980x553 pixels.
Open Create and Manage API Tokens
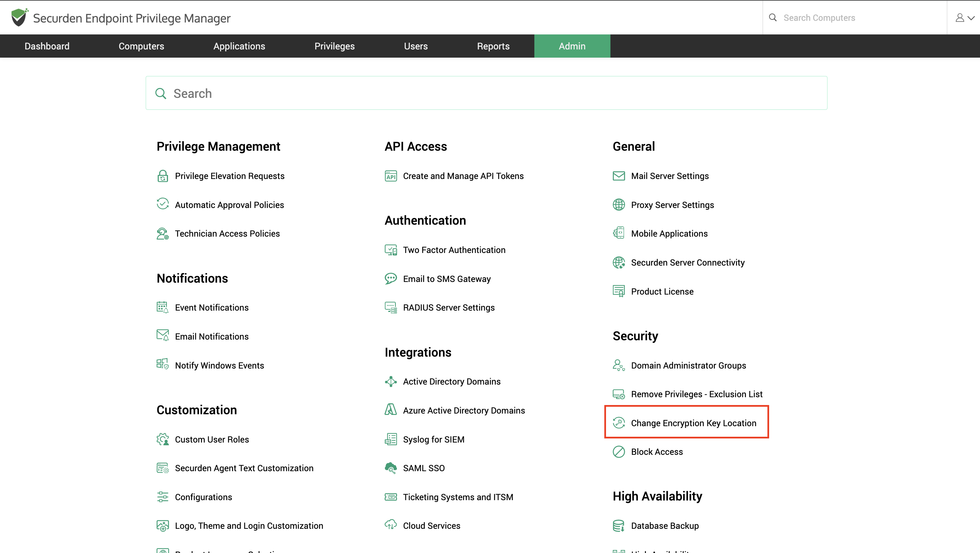[x=463, y=176]
